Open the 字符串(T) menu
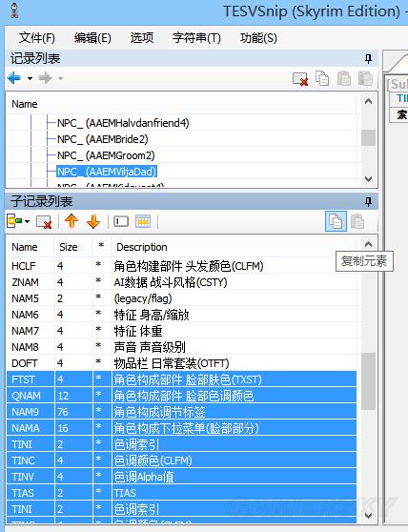The width and height of the screenshot is (408, 532). (196, 38)
